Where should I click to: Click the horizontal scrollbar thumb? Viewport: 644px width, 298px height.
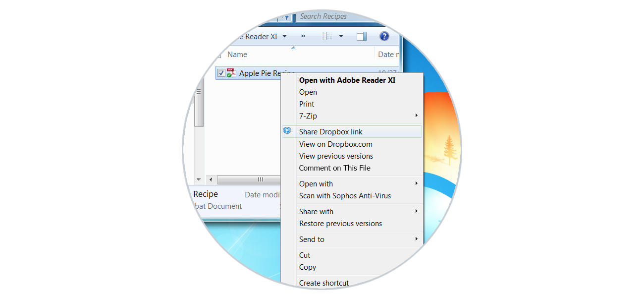[x=249, y=179]
